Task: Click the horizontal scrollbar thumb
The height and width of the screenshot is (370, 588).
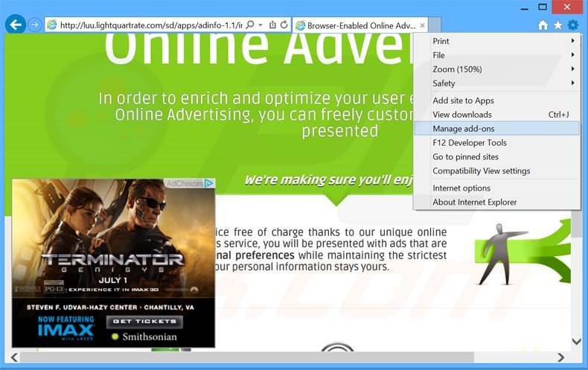Action: coord(247,357)
